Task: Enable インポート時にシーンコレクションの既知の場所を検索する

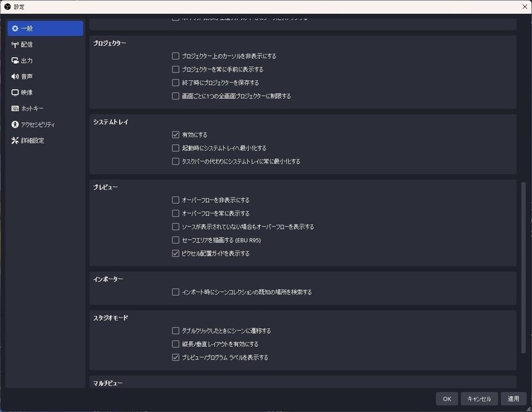Action: [x=176, y=292]
